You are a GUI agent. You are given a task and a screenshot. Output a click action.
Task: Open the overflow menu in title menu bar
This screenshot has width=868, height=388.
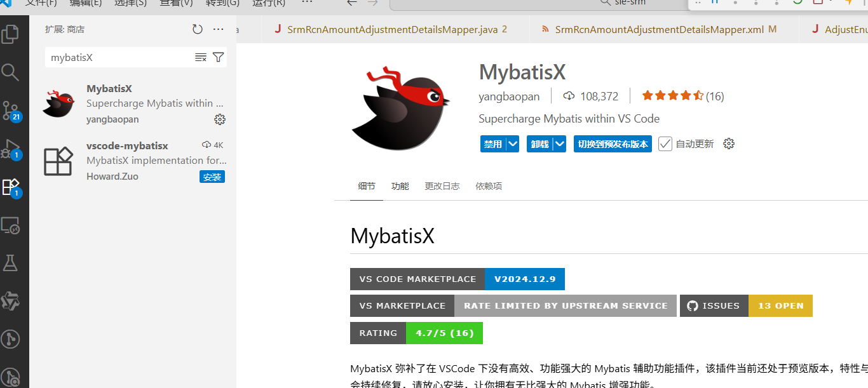307,2
